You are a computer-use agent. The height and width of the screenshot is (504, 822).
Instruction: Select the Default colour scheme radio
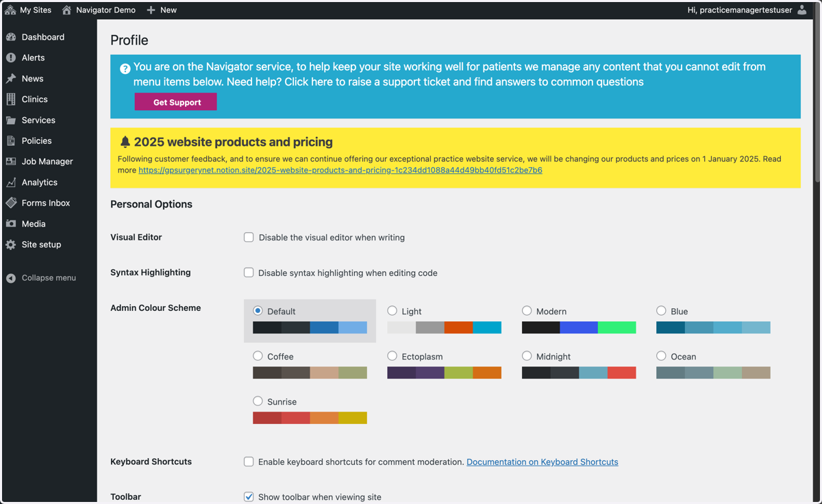coord(258,311)
